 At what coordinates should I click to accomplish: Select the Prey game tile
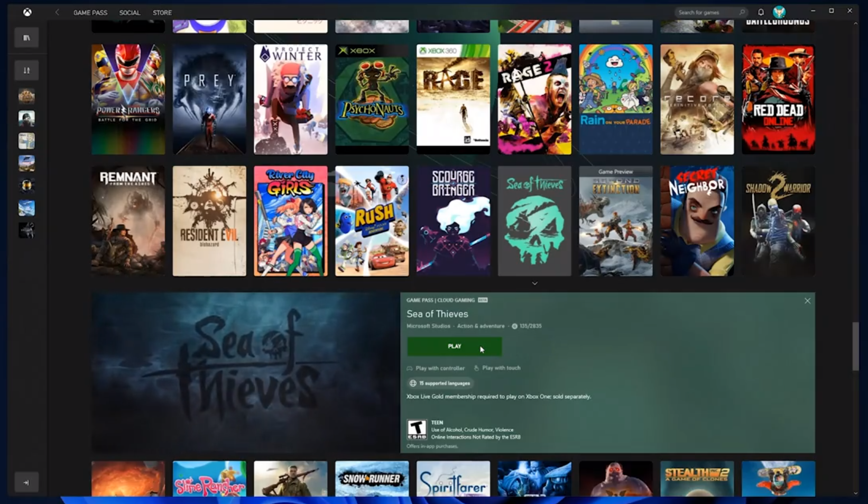[209, 99]
